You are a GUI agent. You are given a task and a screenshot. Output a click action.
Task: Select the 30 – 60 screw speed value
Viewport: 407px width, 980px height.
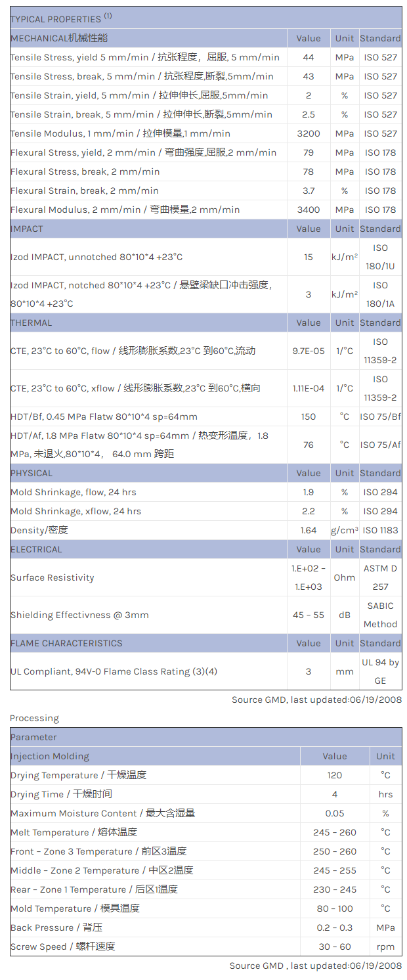(335, 947)
